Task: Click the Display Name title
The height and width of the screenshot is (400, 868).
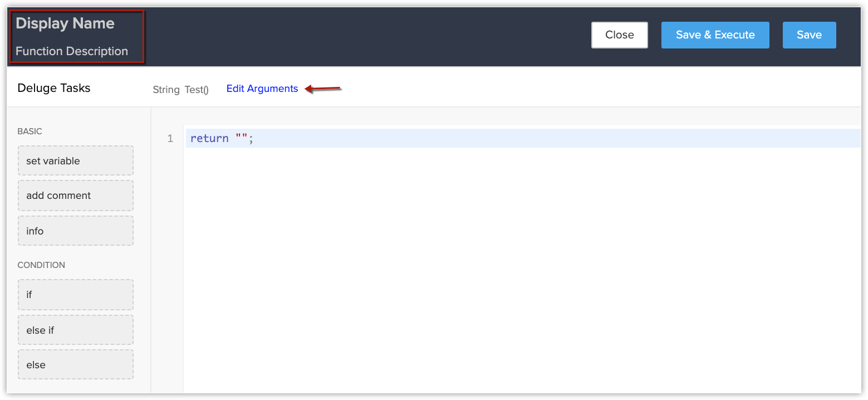Action: [65, 23]
